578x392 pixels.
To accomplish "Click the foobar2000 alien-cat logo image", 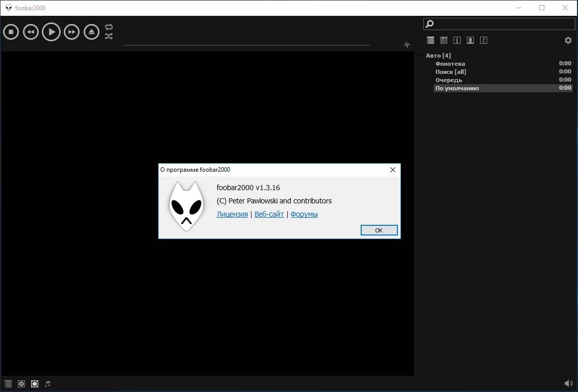I will point(187,206).
